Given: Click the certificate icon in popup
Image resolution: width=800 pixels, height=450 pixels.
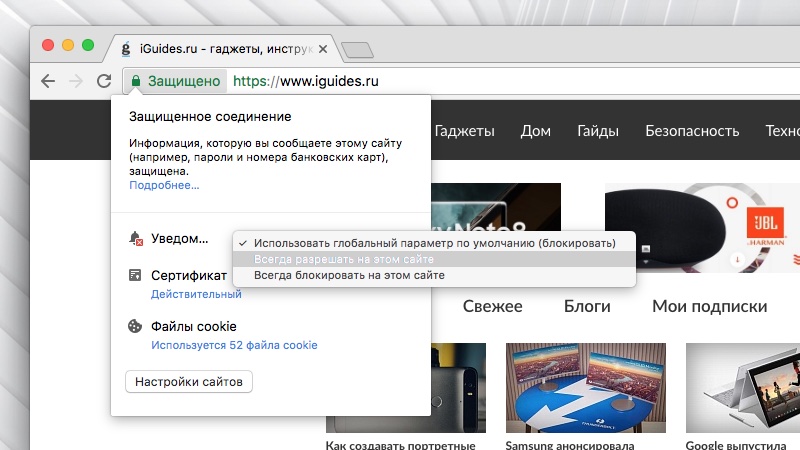Looking at the screenshot, I should pyautogui.click(x=135, y=275).
